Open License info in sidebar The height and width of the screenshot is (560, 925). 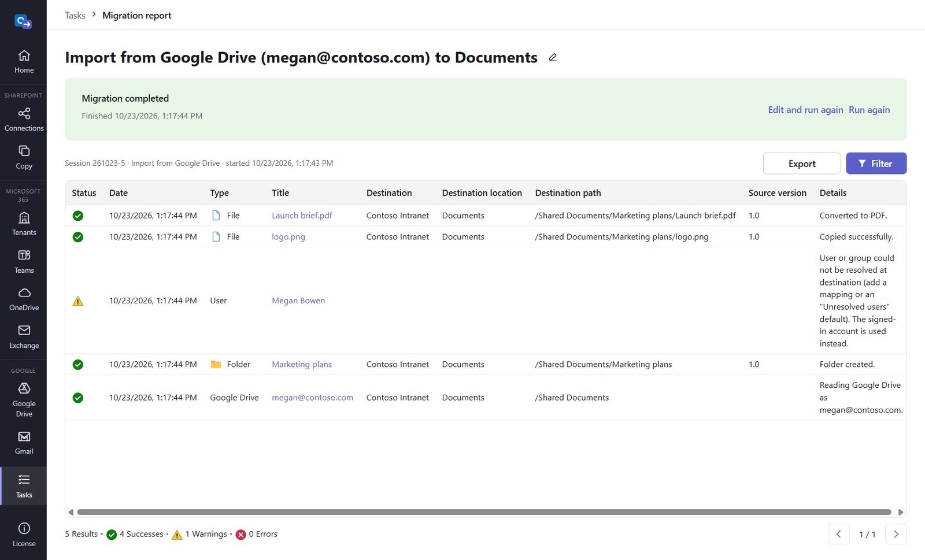click(x=24, y=535)
